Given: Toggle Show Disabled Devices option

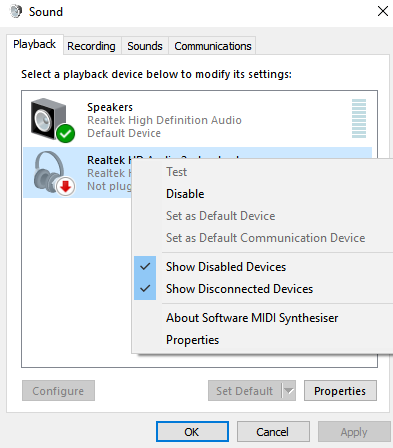Looking at the screenshot, I should (x=226, y=267).
